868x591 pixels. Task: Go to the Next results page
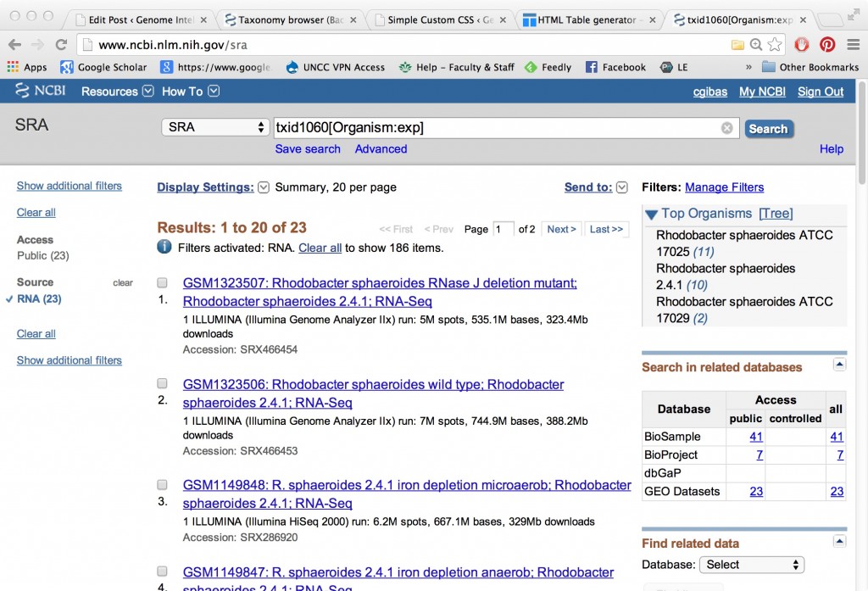pos(561,229)
